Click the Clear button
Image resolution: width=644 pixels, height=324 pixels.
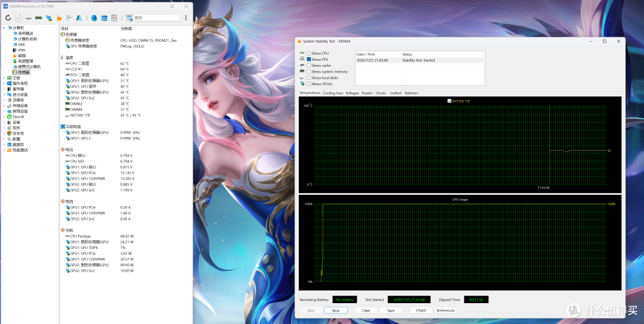(366, 310)
